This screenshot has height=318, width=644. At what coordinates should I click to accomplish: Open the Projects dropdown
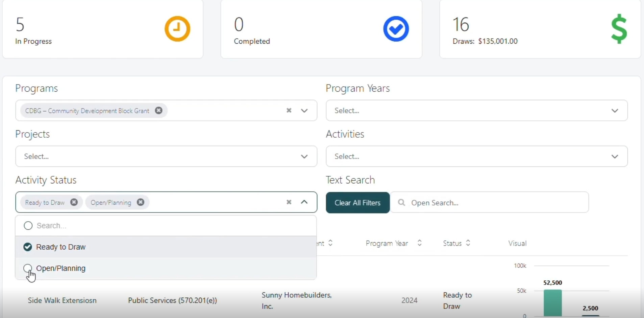coord(166,156)
